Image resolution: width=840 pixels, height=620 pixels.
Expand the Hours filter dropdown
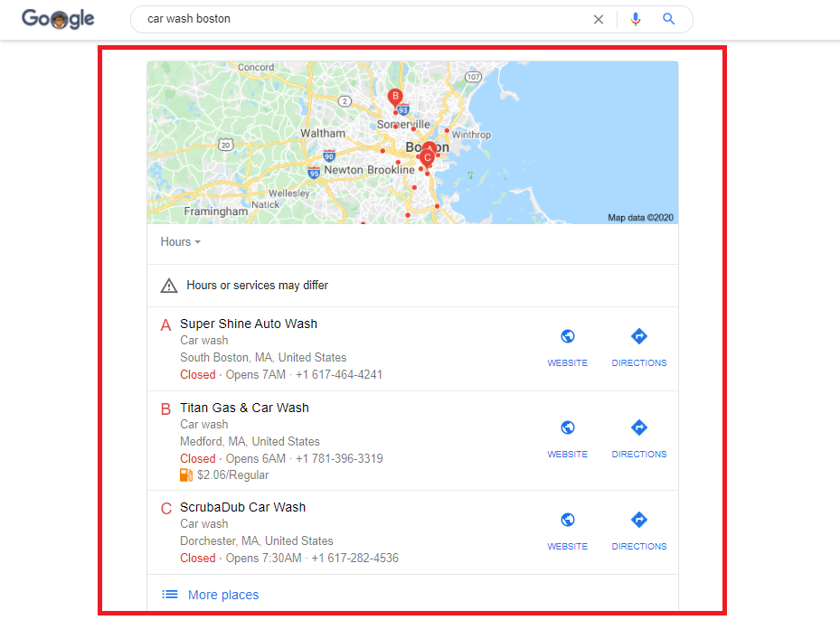click(x=181, y=242)
